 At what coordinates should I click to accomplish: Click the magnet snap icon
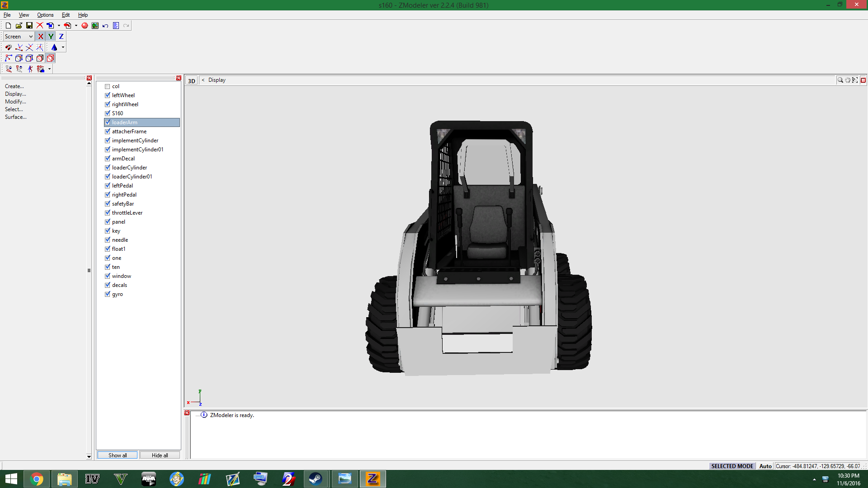8,47
